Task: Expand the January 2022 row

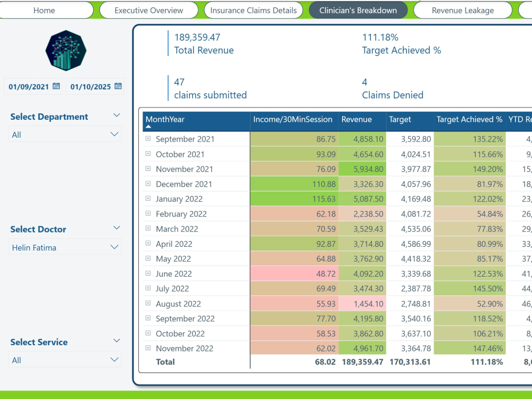Action: point(148,198)
